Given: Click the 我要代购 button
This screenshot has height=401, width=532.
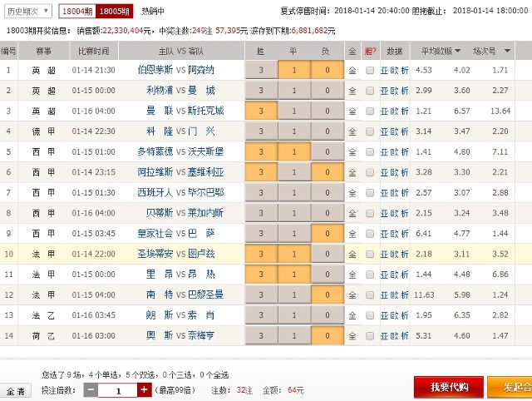Looking at the screenshot, I should click(449, 387).
